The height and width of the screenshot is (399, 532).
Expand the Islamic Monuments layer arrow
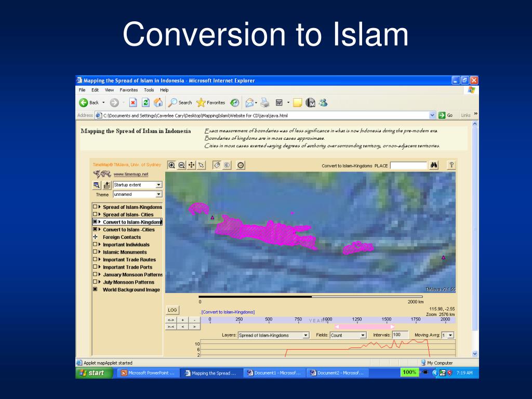(99, 252)
